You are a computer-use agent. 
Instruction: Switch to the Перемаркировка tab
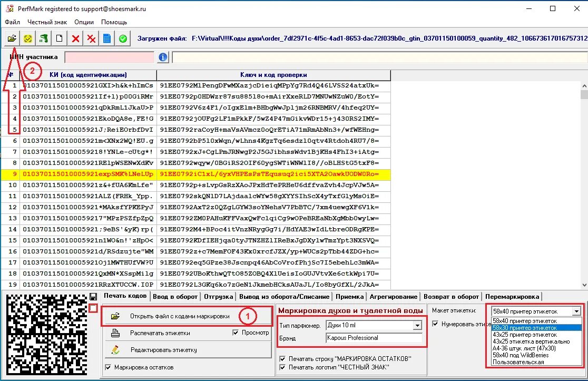tap(512, 297)
